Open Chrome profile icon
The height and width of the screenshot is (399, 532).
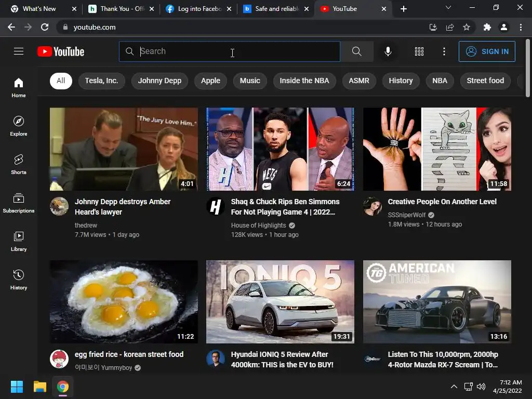pyautogui.click(x=504, y=27)
